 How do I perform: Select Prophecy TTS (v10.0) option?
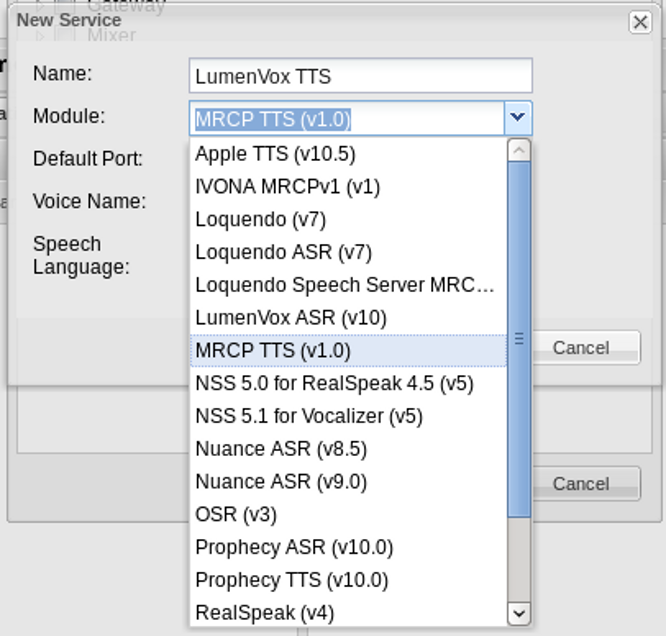[348, 579]
